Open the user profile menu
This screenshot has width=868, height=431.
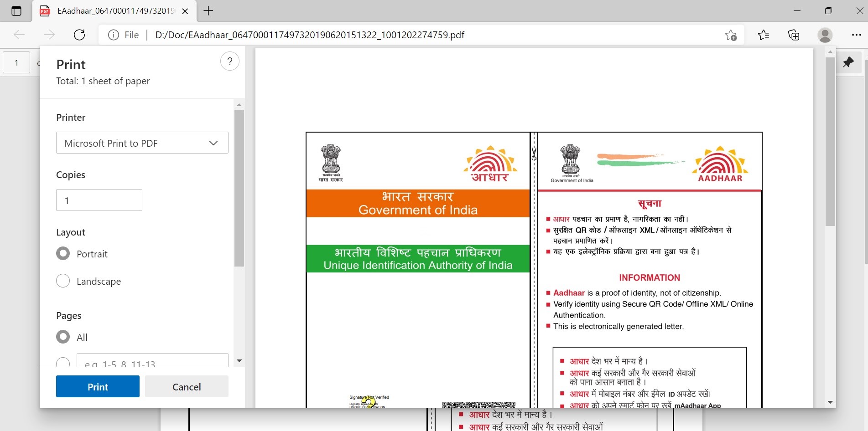click(x=825, y=35)
